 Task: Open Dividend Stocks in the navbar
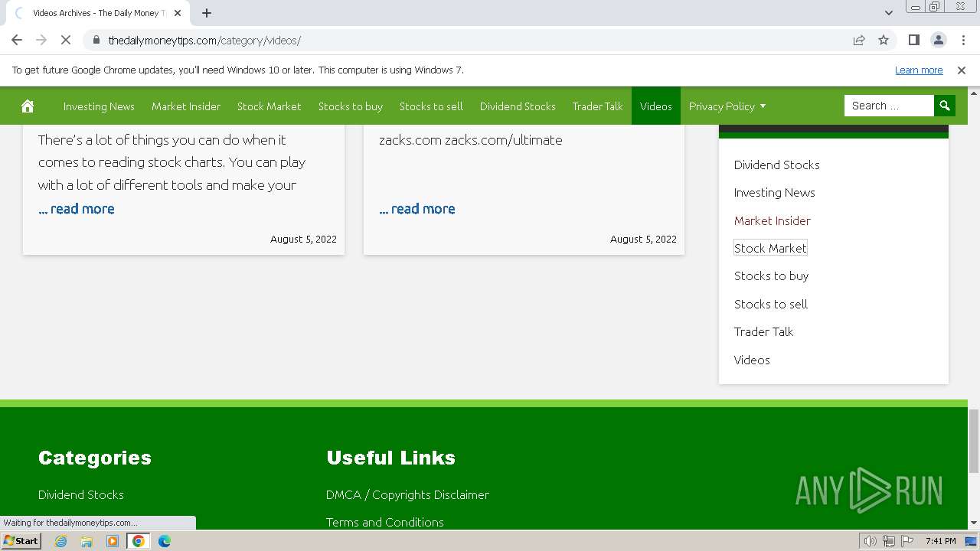click(x=518, y=106)
